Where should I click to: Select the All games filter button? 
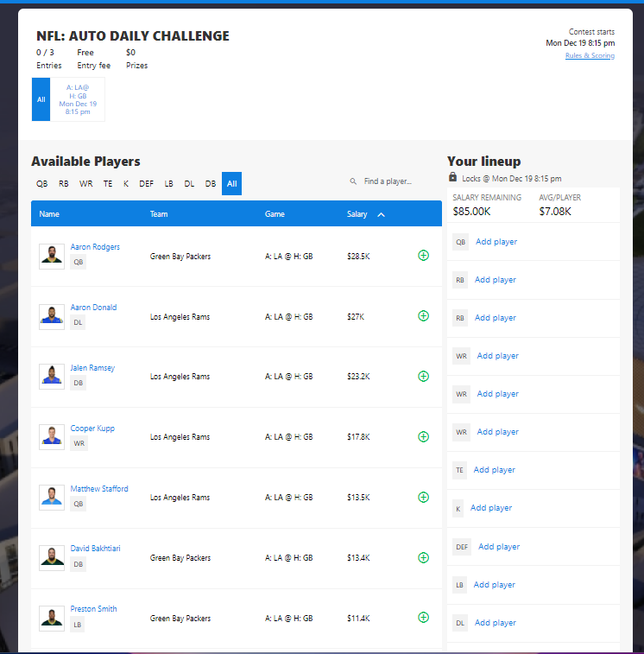click(x=41, y=99)
